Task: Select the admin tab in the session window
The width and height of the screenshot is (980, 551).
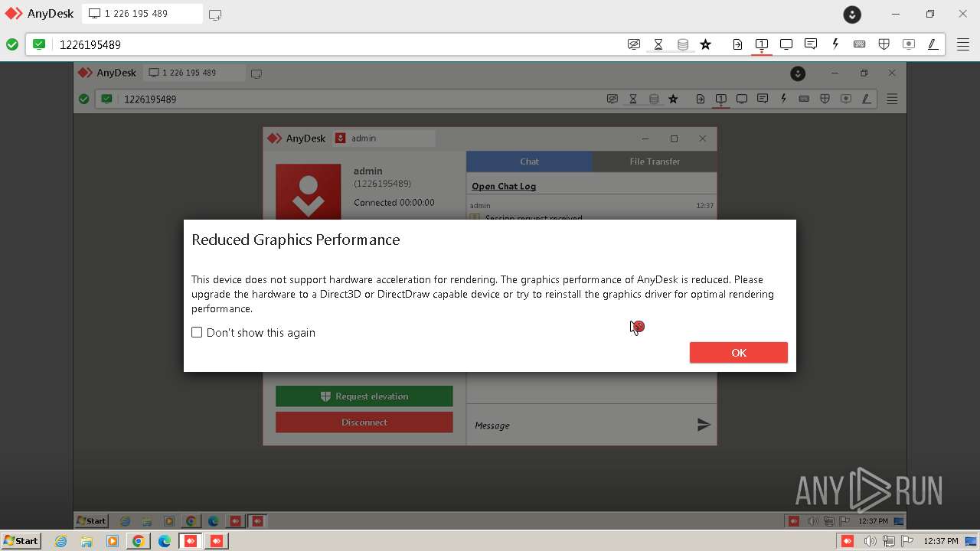Action: [x=383, y=139]
